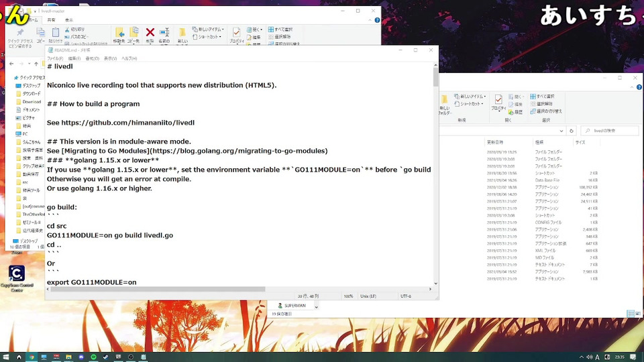This screenshot has height=362, width=644.
Task: Collapse the ribbon in the right Explorer window
Action: coord(632,87)
